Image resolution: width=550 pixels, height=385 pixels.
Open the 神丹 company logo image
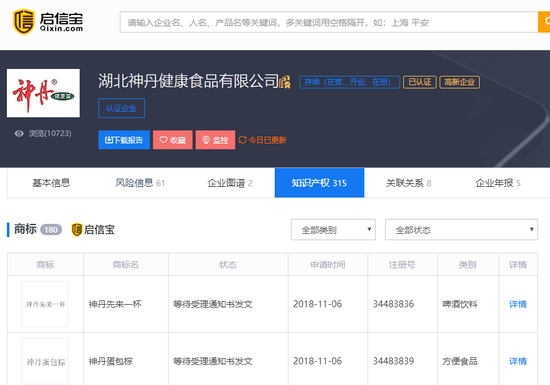(43, 93)
